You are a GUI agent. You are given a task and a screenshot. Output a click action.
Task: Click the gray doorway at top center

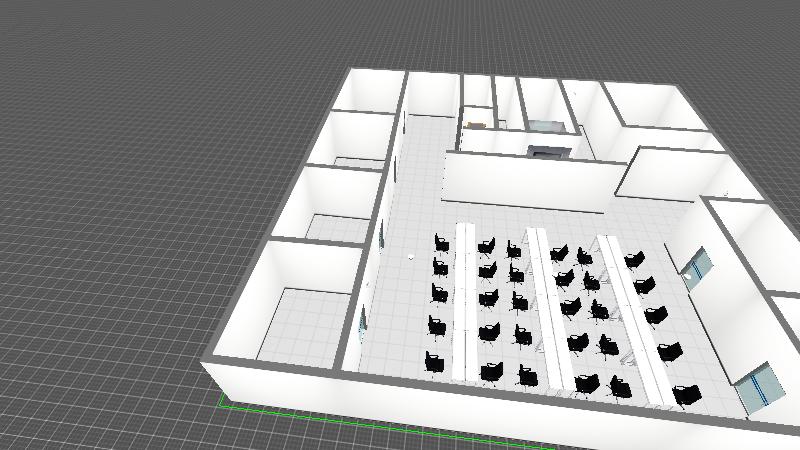(549, 152)
